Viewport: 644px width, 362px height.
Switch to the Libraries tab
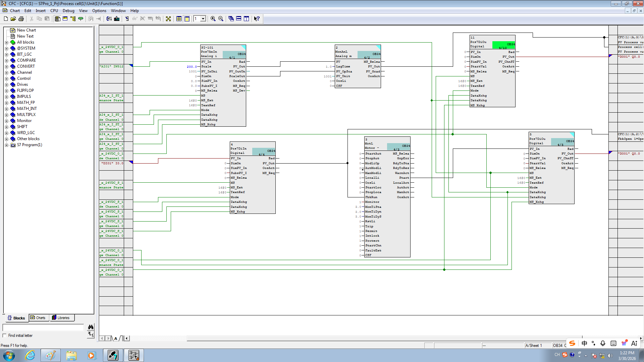(x=61, y=318)
